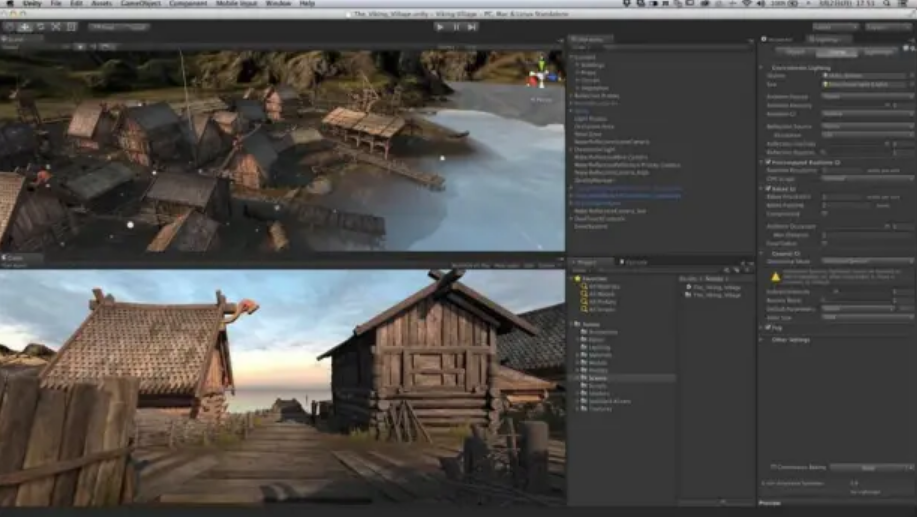This screenshot has height=517, width=917.
Task: Open the Lighting folder in Assets
Action: click(x=599, y=347)
